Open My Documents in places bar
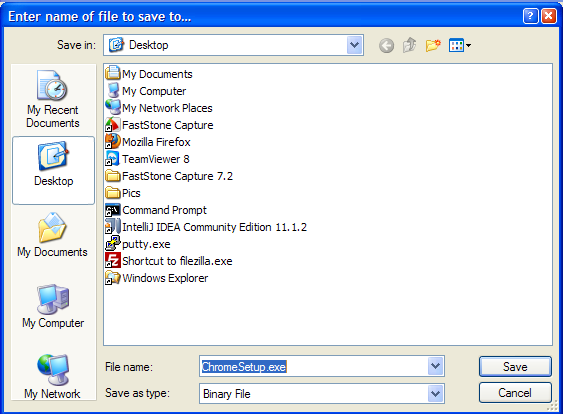Viewport: 563px width, 414px height. tap(52, 235)
